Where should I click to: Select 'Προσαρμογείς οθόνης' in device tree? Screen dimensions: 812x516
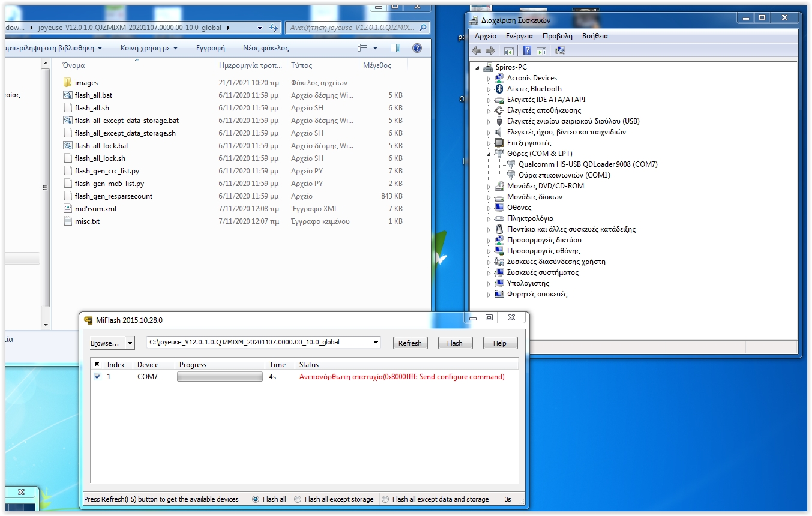(543, 251)
